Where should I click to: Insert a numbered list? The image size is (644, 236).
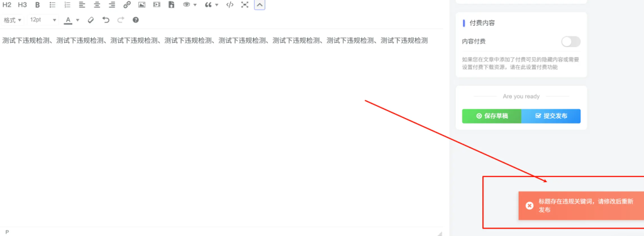pyautogui.click(x=67, y=5)
